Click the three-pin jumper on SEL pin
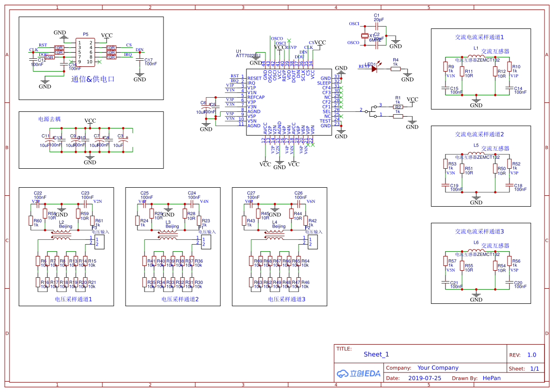The width and height of the screenshot is (554, 392). tap(372, 113)
